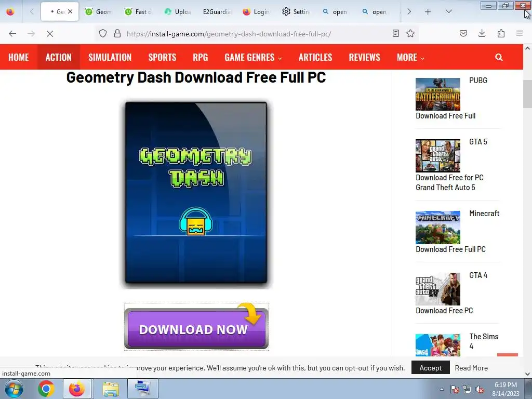Click the DOWNLOAD NOW button
The width and height of the screenshot is (532, 399).
click(x=196, y=328)
